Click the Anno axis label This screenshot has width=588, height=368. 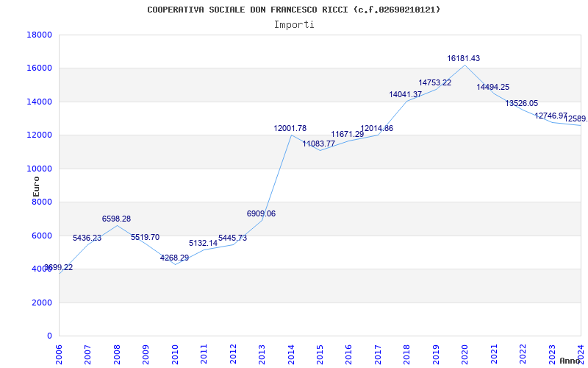coord(570,361)
